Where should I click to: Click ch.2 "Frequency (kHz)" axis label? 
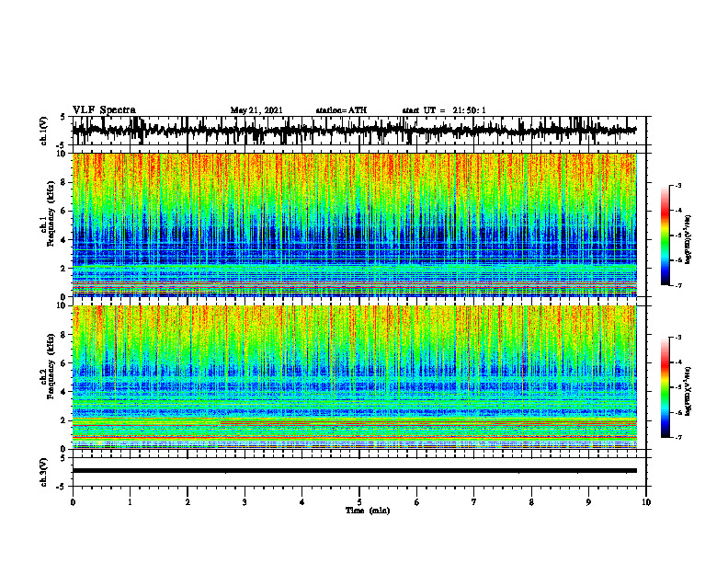(51, 366)
